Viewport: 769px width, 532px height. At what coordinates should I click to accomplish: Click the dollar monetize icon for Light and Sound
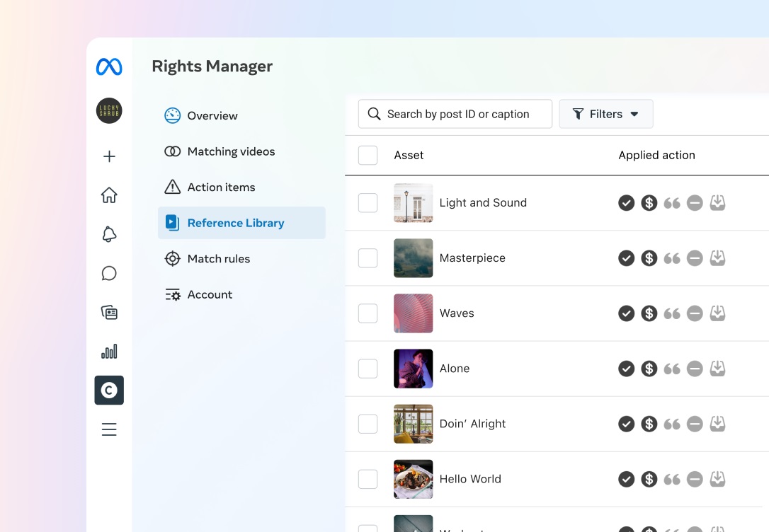coord(649,203)
